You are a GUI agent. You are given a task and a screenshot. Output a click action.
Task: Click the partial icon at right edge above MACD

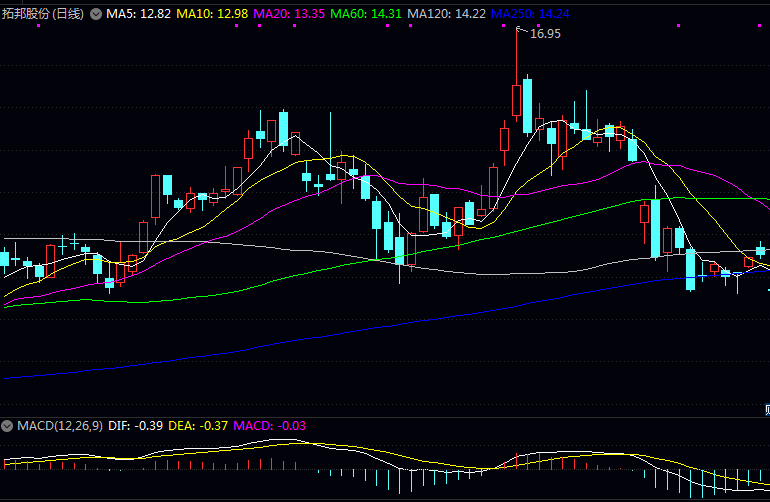click(766, 408)
